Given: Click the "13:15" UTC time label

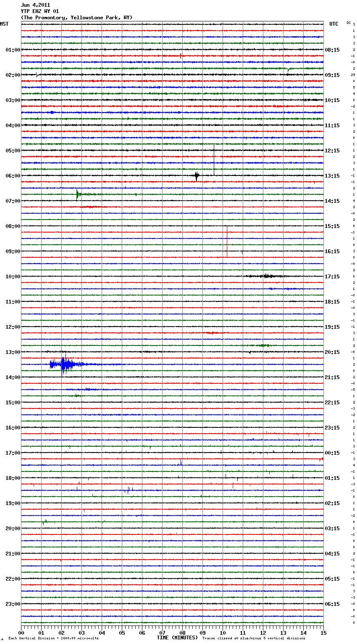Looking at the screenshot, I should click(x=332, y=176).
